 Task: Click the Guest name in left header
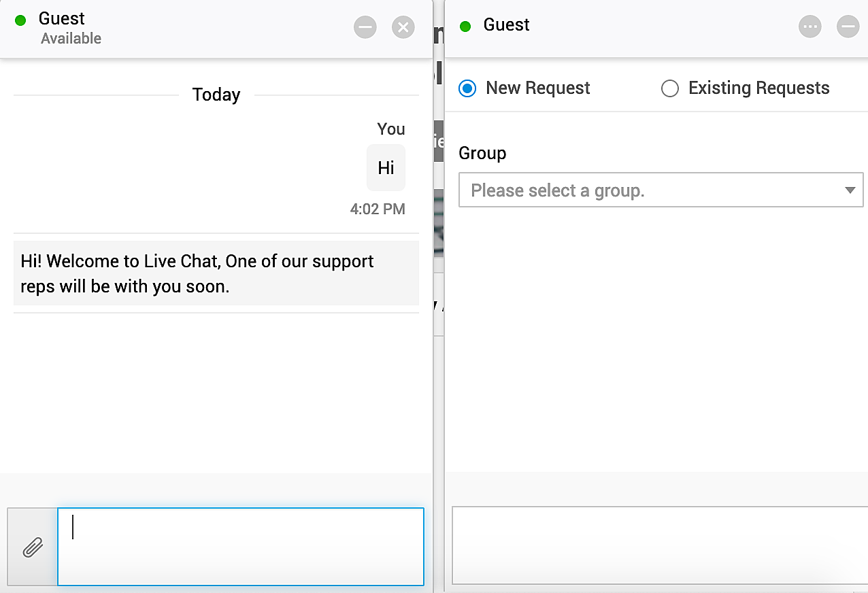(62, 18)
